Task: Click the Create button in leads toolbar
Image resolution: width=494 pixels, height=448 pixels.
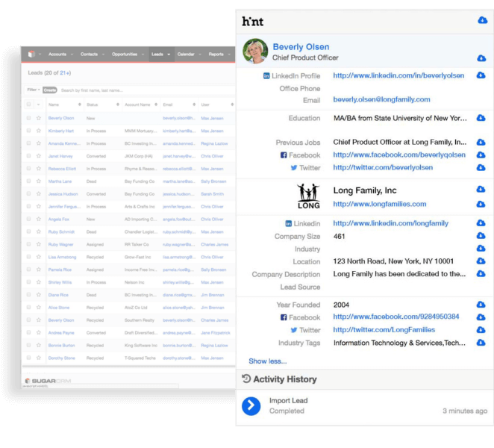Action: [50, 90]
